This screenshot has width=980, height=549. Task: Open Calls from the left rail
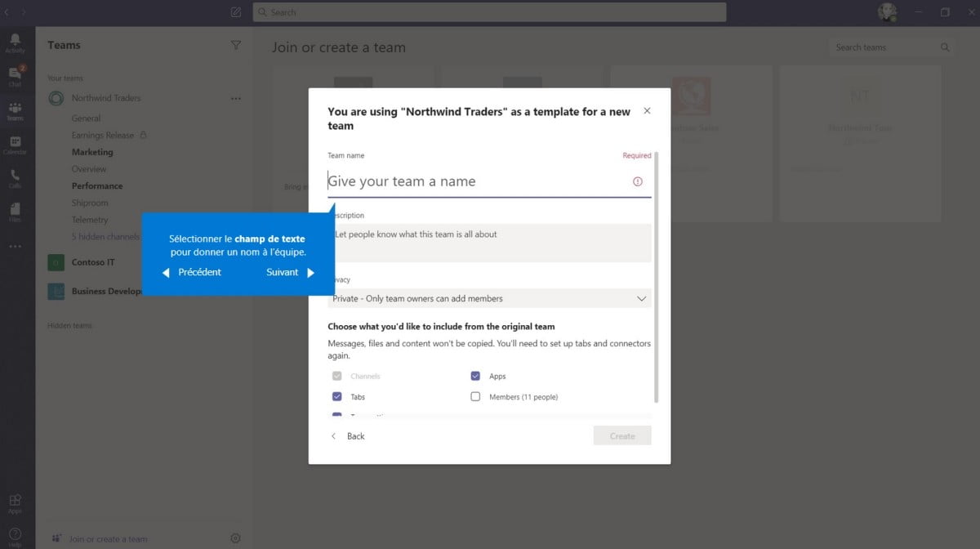pyautogui.click(x=15, y=178)
